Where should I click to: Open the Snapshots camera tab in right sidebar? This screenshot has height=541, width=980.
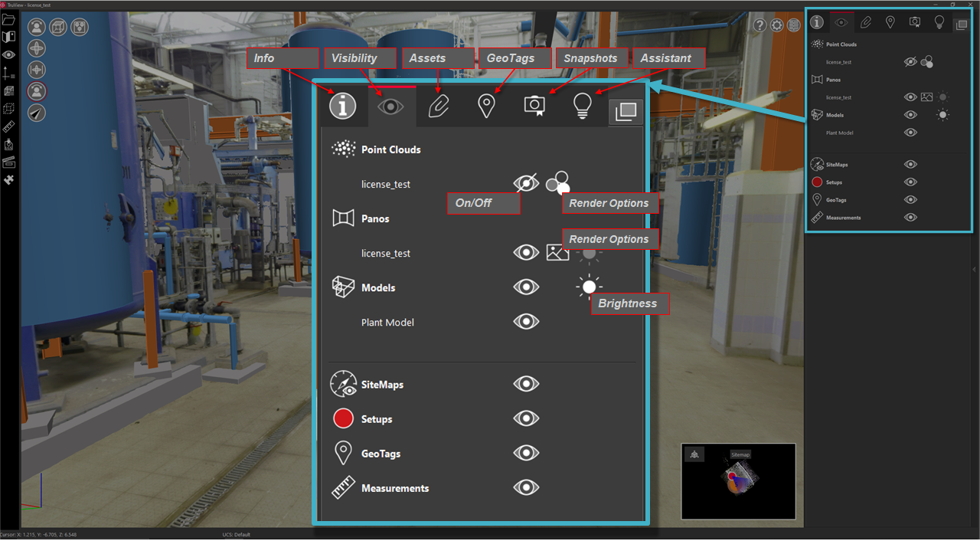[914, 22]
